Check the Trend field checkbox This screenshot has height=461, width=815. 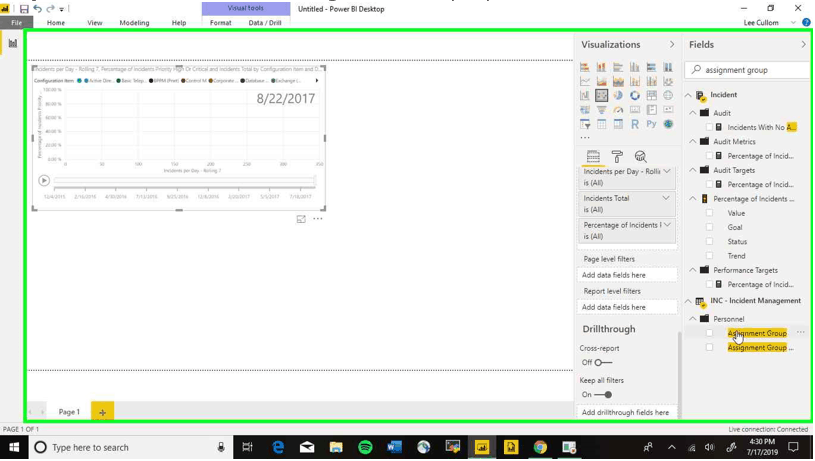(x=709, y=256)
